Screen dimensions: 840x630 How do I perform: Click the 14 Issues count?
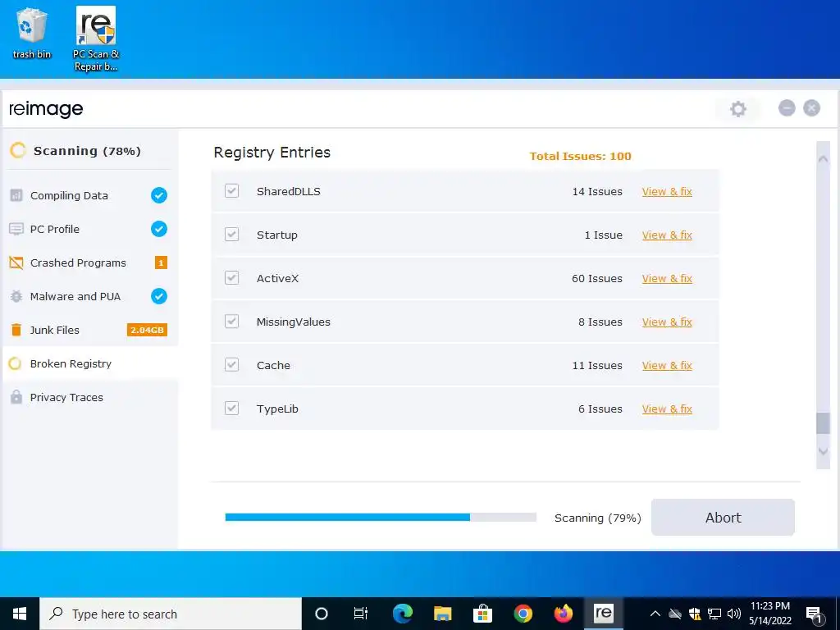[597, 191]
